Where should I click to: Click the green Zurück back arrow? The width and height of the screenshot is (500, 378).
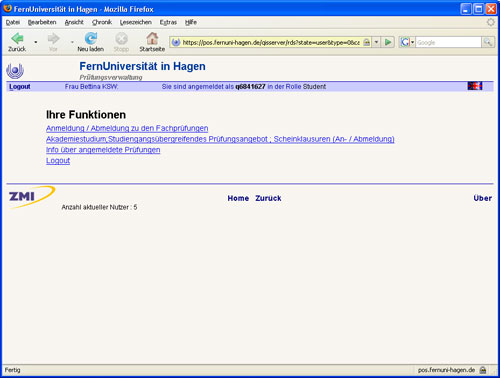[x=17, y=39]
